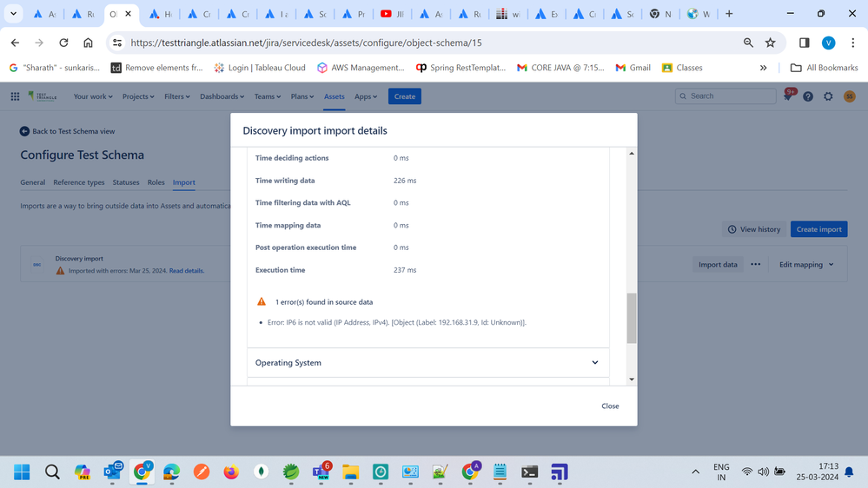The width and height of the screenshot is (868, 488).
Task: View site information icon in address bar
Action: point(116,43)
